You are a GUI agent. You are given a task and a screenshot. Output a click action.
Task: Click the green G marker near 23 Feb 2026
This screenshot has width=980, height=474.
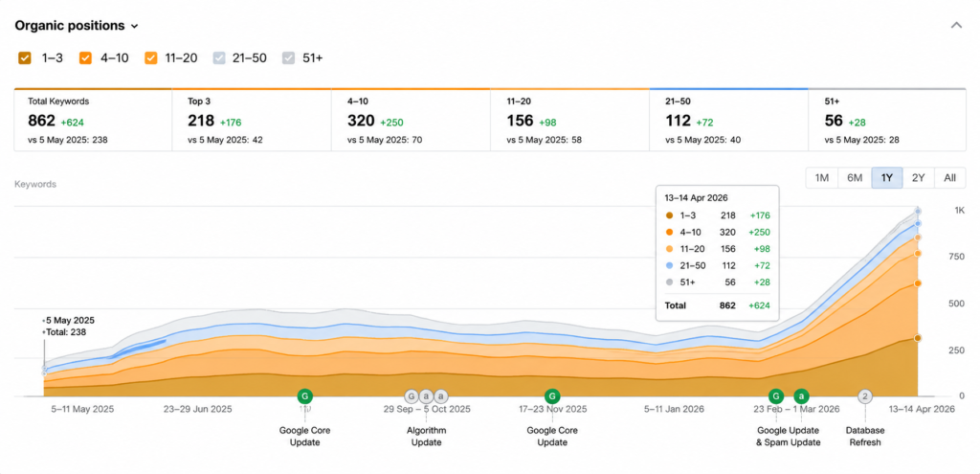point(775,395)
